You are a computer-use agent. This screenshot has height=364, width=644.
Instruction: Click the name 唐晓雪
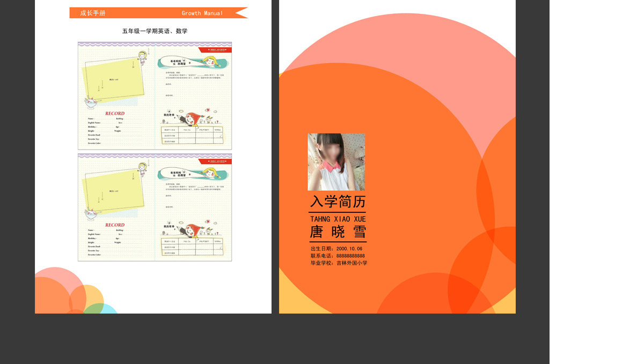pos(338,232)
